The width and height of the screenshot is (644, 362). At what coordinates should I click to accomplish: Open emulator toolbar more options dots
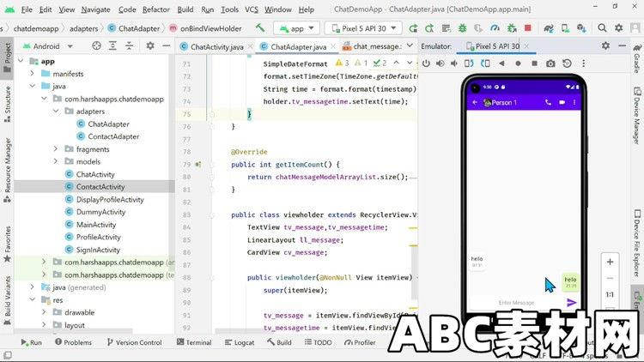583,63
